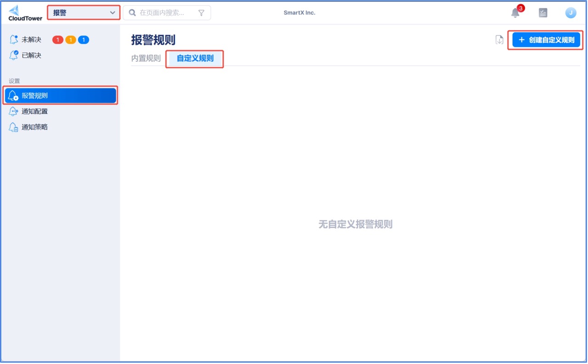Open the task list icon in header

(x=543, y=13)
